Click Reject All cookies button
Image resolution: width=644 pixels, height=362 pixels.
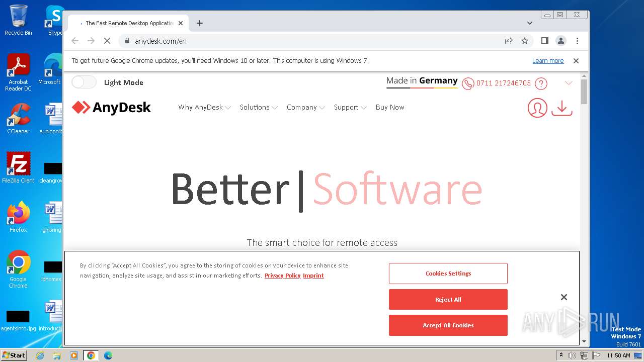coord(448,299)
